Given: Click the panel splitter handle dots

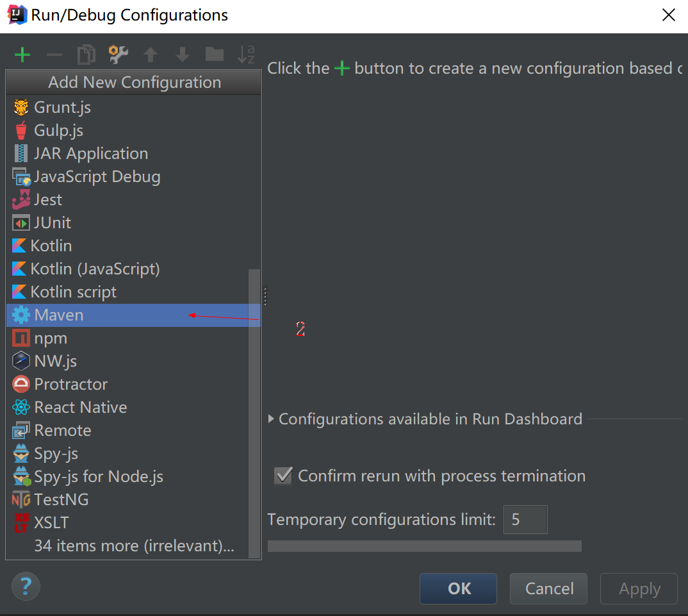Looking at the screenshot, I should coord(265,296).
